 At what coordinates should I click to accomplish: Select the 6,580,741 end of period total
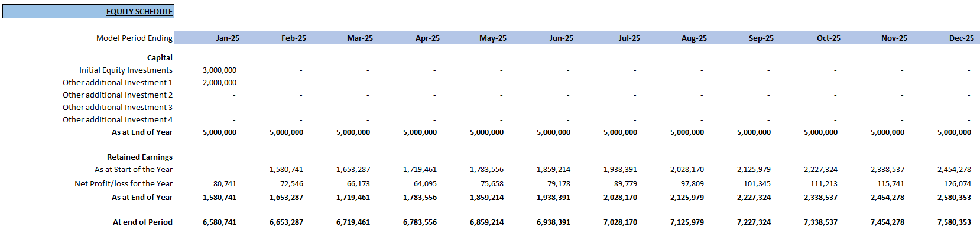tap(219, 222)
